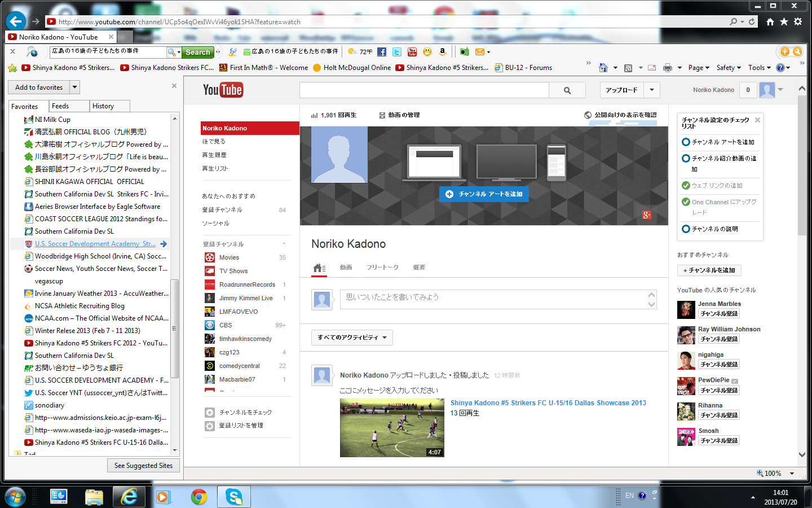The height and width of the screenshot is (508, 812).
Task: Click the printer icon in command bar
Action: click(x=668, y=68)
